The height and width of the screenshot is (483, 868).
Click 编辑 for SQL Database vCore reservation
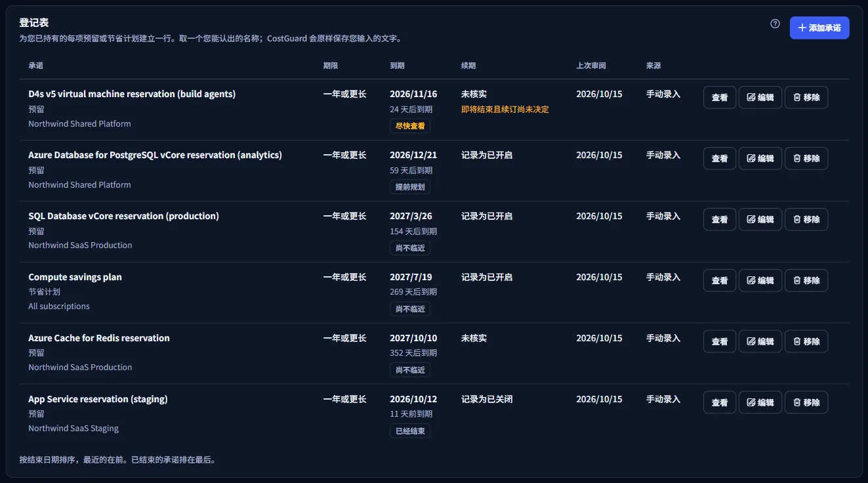click(760, 219)
